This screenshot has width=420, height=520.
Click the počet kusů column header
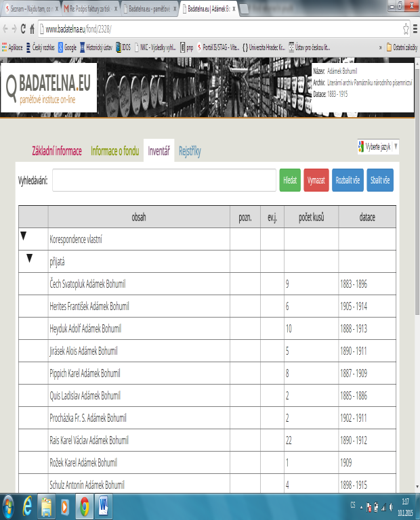coord(311,217)
